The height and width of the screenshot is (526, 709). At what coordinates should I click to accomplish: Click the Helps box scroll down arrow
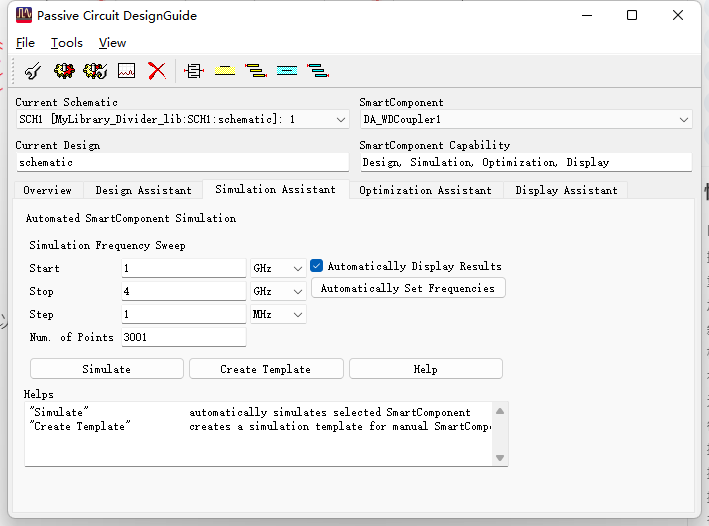tap(500, 458)
